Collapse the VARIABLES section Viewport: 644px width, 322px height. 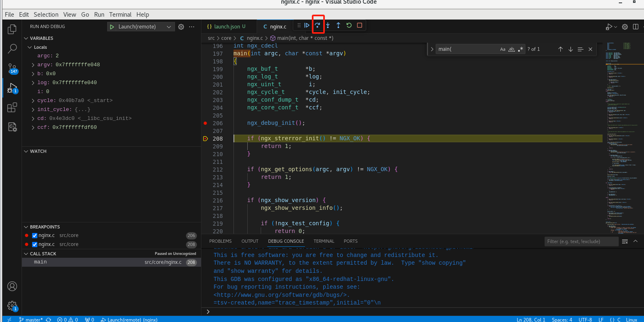click(26, 38)
